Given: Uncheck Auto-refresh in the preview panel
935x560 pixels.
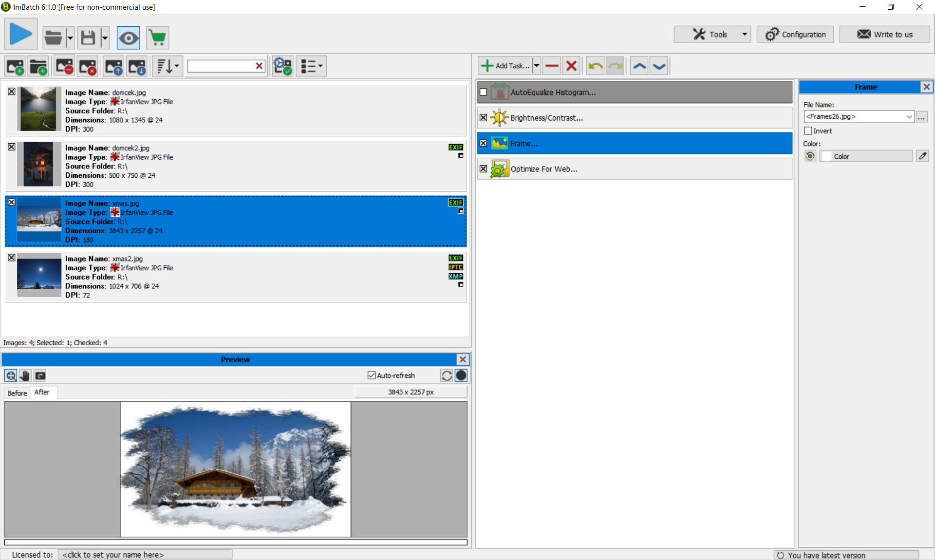Looking at the screenshot, I should 372,375.
